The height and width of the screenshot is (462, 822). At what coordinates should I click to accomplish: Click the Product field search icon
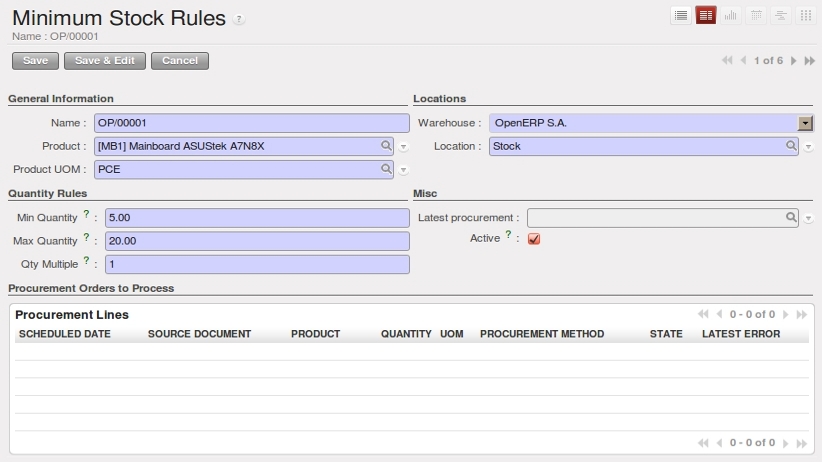click(x=386, y=145)
